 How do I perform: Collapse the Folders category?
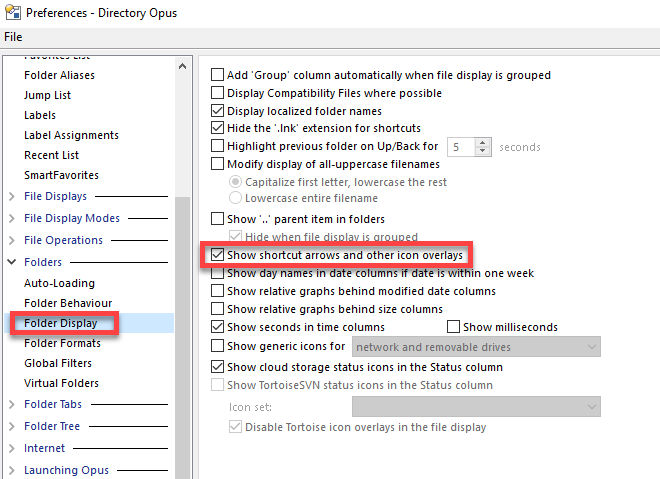tap(12, 262)
